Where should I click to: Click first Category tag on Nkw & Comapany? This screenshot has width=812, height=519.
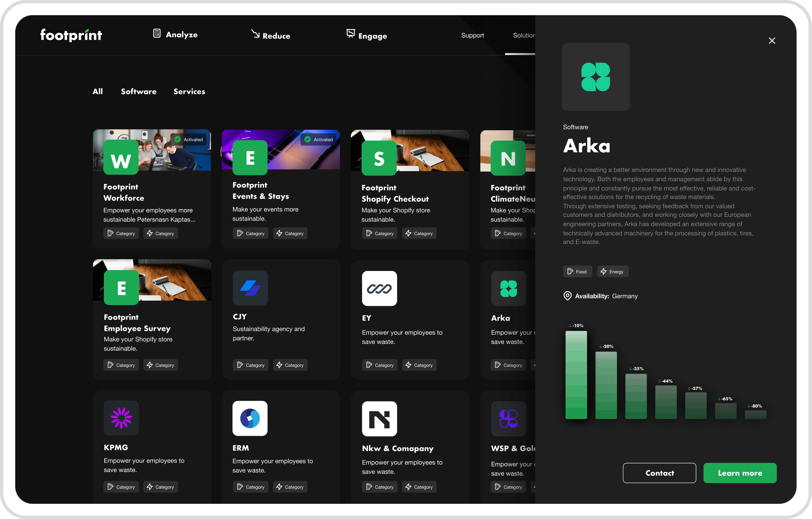coord(380,487)
